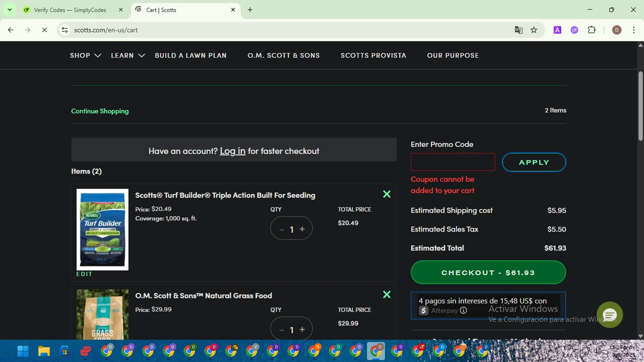Increase quantity of Turf Builder Triple Action
The height and width of the screenshot is (362, 644).
[302, 229]
